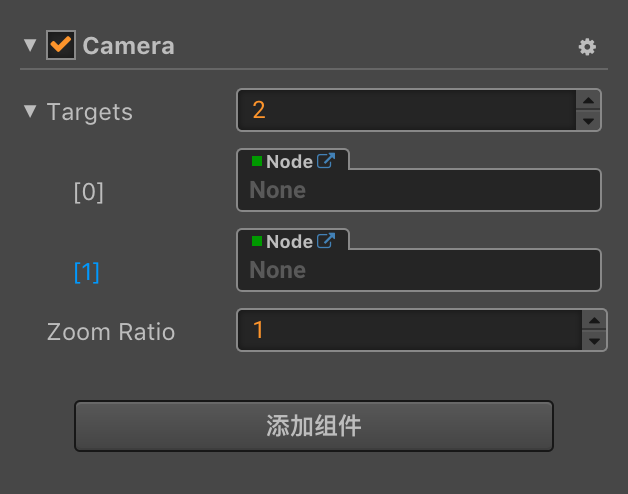Disable the Camera component checkbox

tap(61, 45)
